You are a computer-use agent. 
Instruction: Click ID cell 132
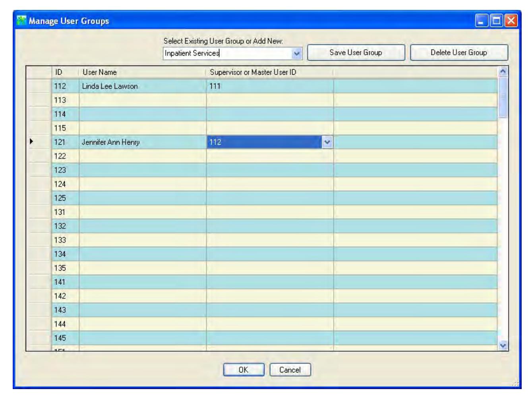click(66, 226)
